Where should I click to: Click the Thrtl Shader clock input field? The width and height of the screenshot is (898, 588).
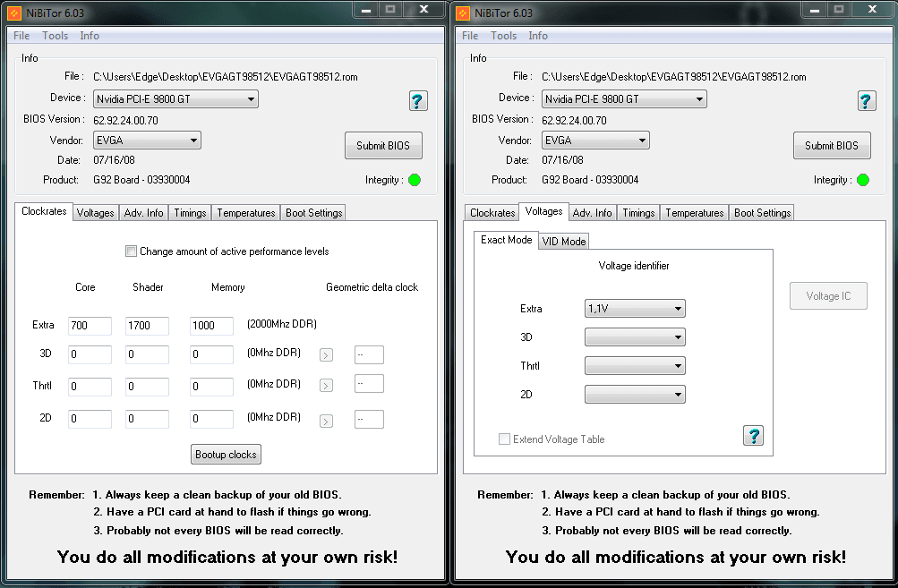click(x=147, y=387)
